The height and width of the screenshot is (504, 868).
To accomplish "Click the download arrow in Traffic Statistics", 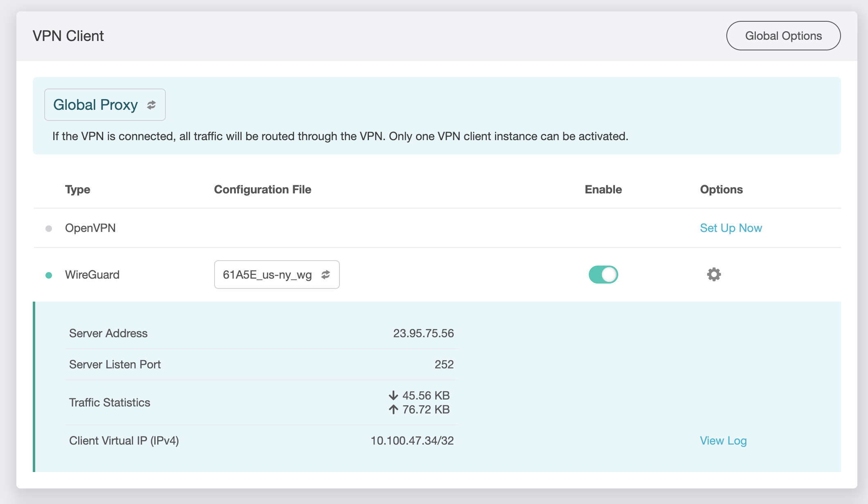I will [x=393, y=395].
